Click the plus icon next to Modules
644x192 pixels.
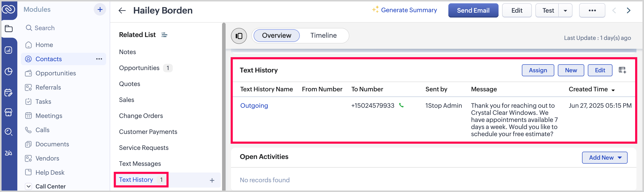(x=100, y=10)
